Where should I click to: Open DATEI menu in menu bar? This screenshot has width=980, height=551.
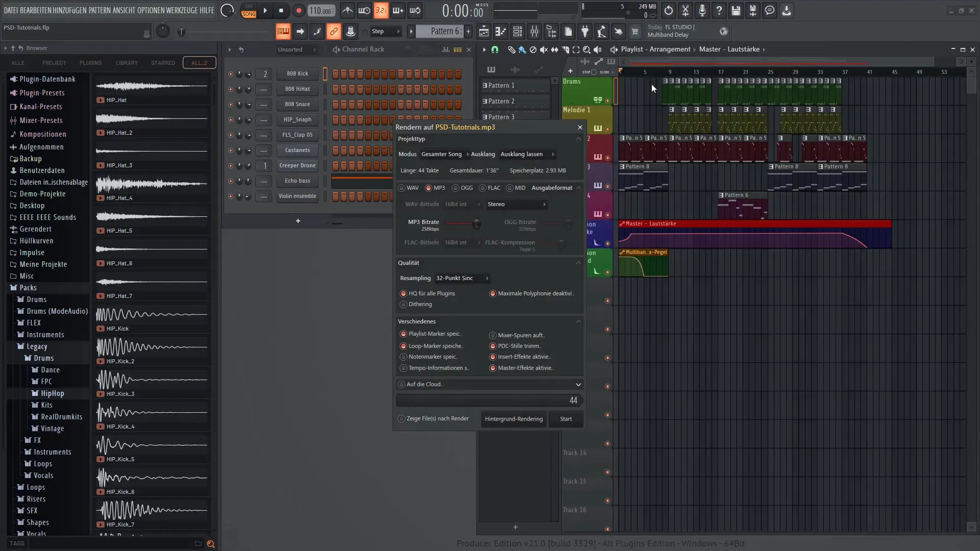(9, 9)
